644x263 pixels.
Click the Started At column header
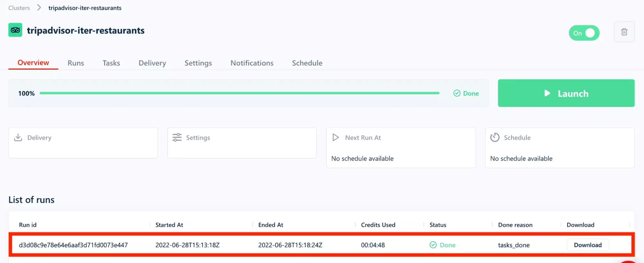point(169,225)
